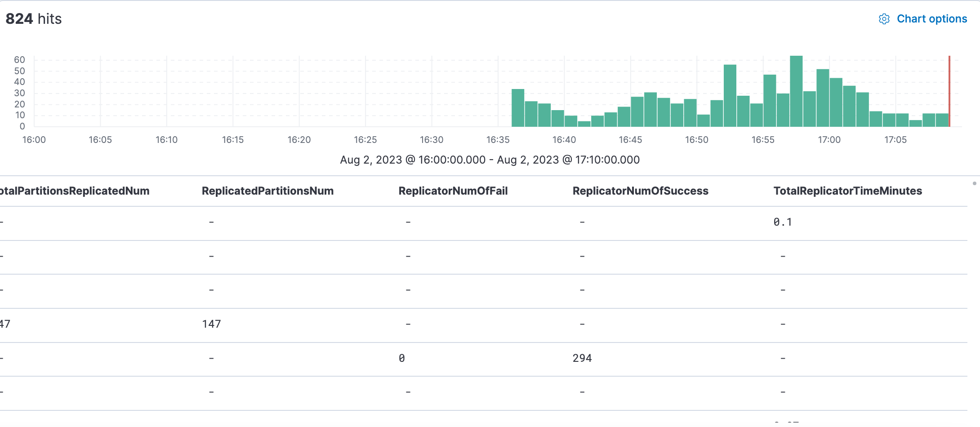980x427 pixels.
Task: Select the 0 value under ReplicatorNumOfFail
Action: pyautogui.click(x=401, y=358)
